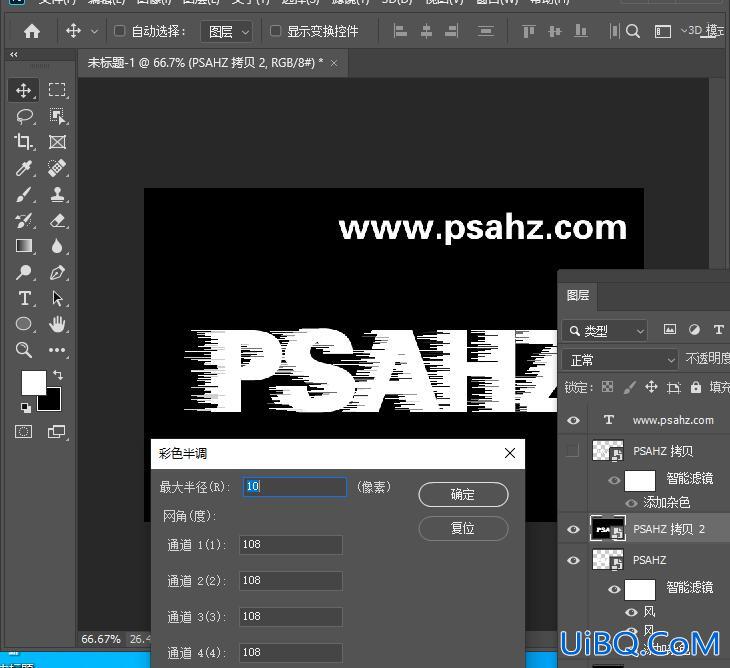Select the Zoom tool

click(x=24, y=350)
